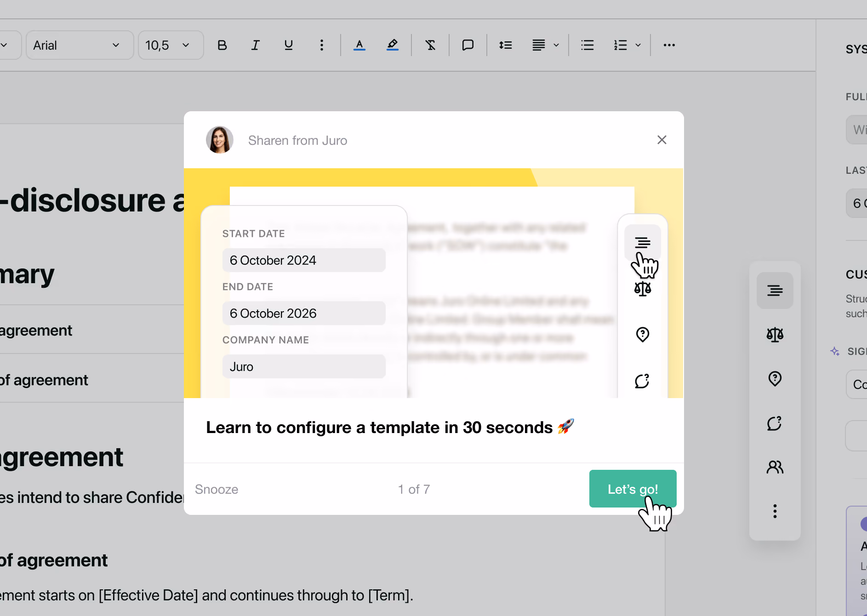Click the template preview illustration in popup
The image size is (867, 616).
click(433, 283)
